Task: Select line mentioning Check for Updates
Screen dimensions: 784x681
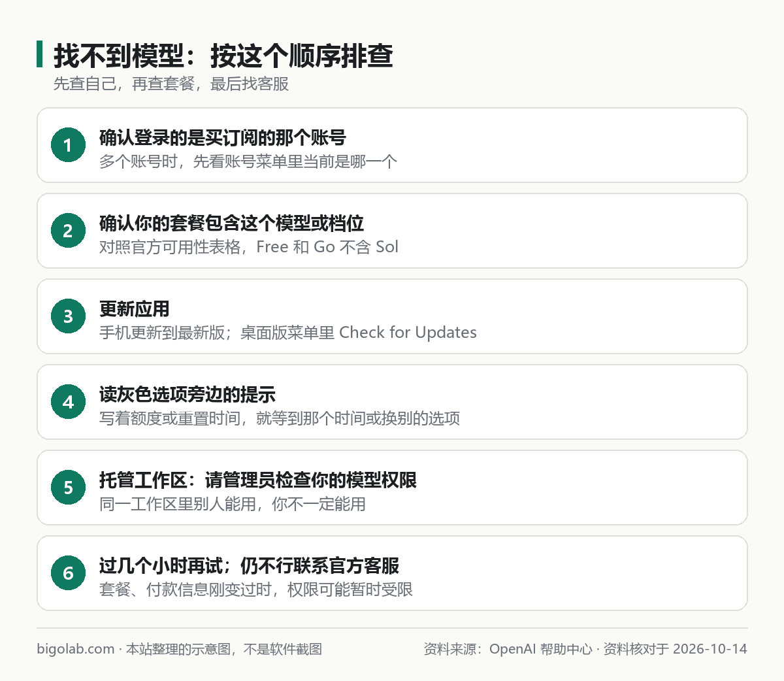Action: 288,333
